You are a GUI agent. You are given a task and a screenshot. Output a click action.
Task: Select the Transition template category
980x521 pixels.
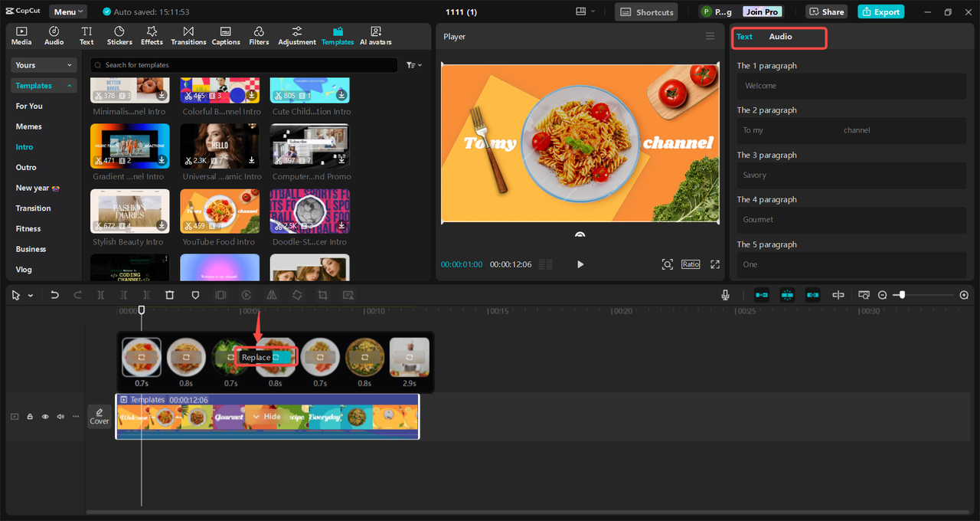34,208
